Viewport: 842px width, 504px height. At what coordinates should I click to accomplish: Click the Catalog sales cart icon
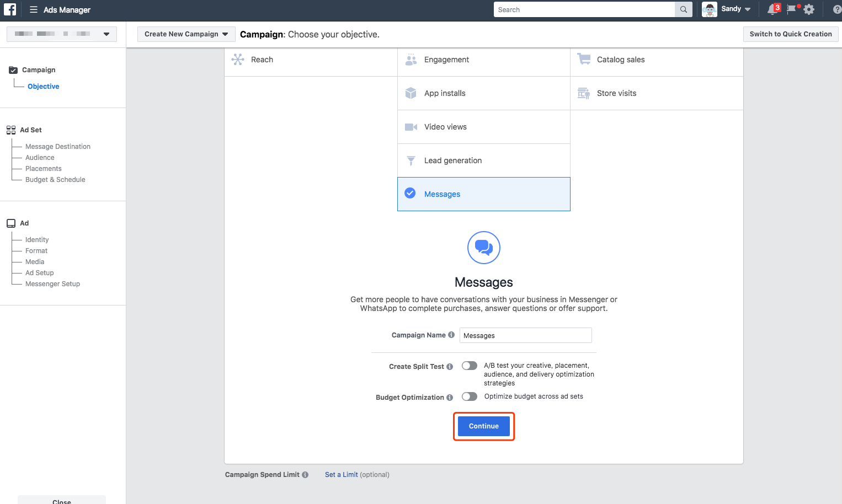[x=584, y=59]
